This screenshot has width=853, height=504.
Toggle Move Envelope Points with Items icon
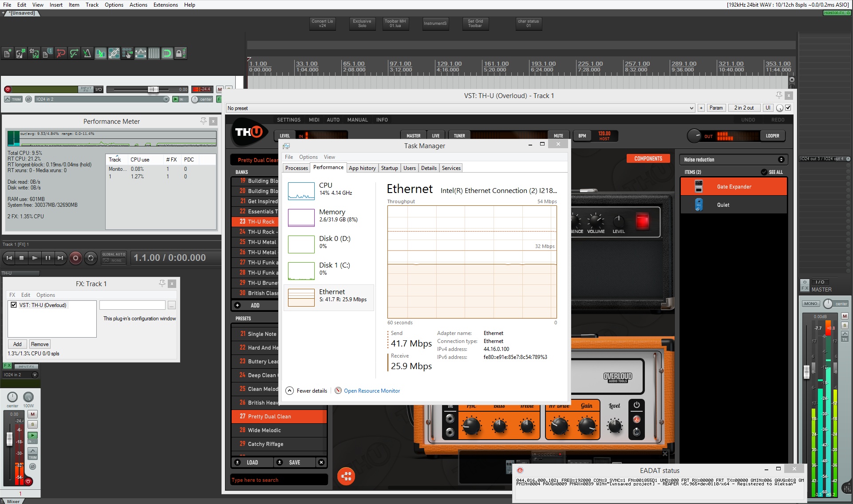pyautogui.click(x=141, y=54)
